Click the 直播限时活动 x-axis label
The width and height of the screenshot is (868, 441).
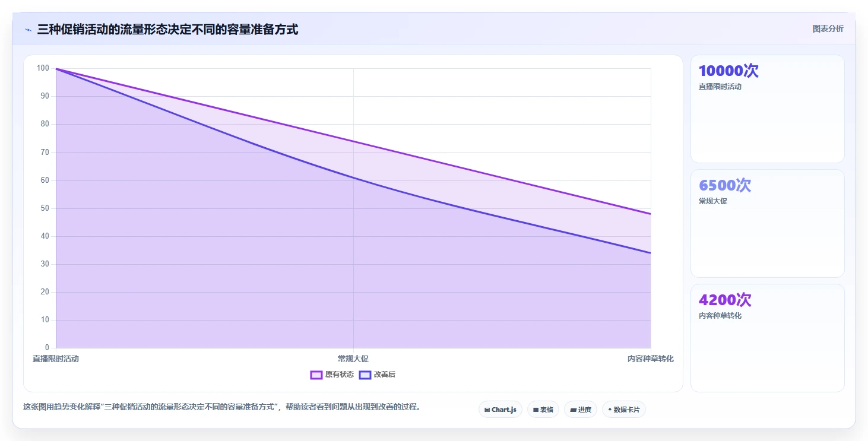click(56, 358)
